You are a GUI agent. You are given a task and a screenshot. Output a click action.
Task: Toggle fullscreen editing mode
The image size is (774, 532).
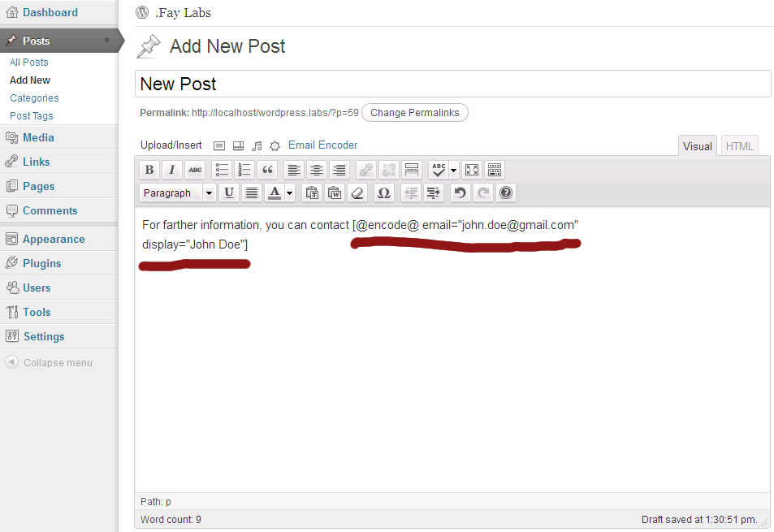pos(472,171)
